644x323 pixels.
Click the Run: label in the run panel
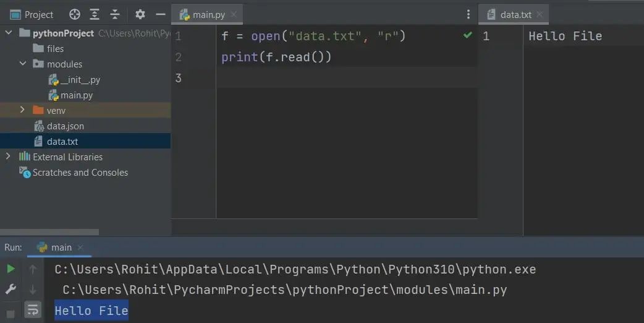pyautogui.click(x=13, y=248)
